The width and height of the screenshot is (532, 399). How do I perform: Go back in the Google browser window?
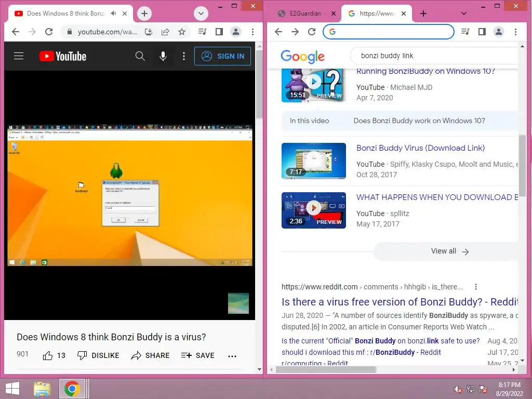click(278, 32)
